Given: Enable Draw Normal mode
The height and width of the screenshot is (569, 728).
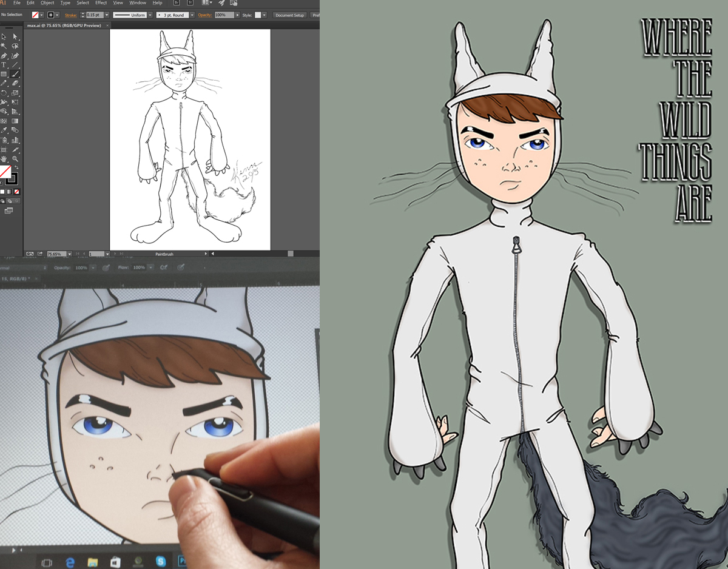Looking at the screenshot, I should [2, 201].
